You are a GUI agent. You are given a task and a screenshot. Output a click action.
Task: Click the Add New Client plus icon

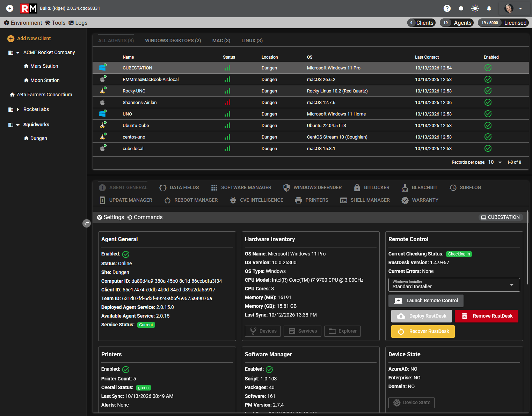pyautogui.click(x=11, y=39)
